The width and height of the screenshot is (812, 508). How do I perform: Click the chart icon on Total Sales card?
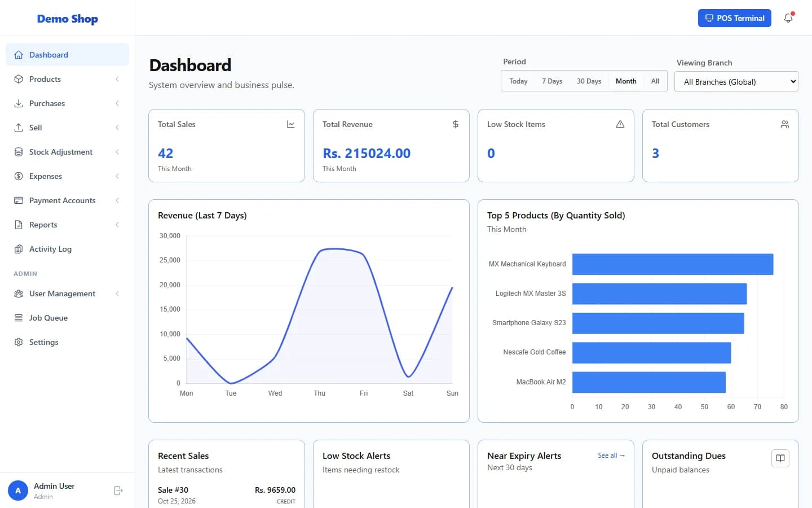click(x=291, y=124)
